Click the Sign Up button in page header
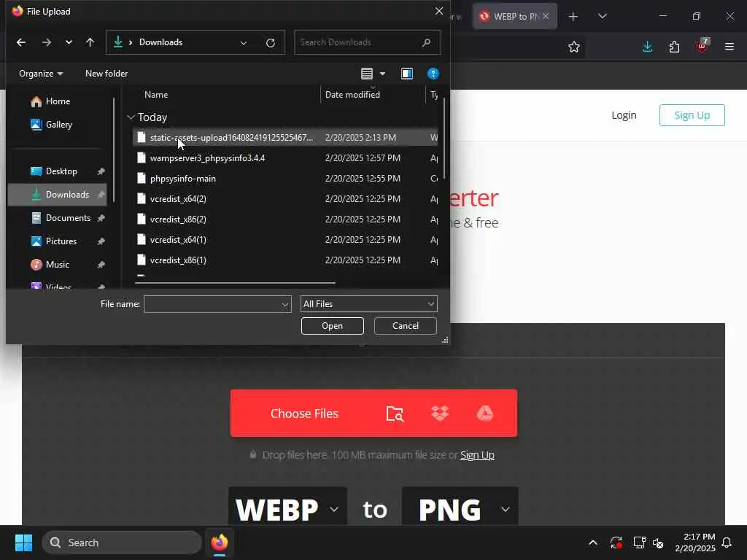Viewport: 747px width, 560px height. click(x=692, y=115)
